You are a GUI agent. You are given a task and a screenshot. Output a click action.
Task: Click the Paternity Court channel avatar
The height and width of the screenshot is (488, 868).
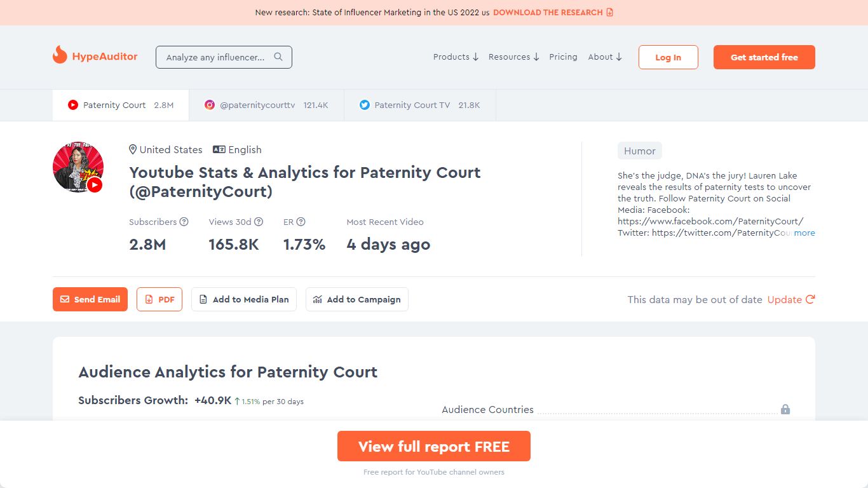click(x=78, y=167)
